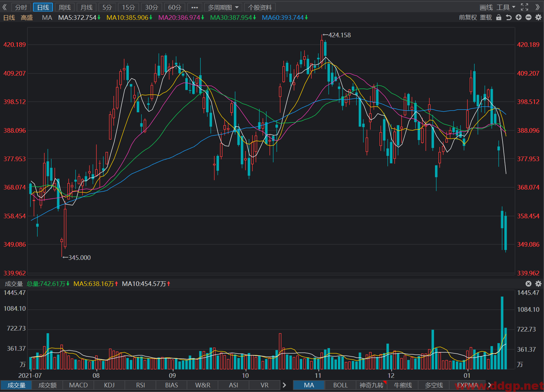Toggle fullscreen with the expand icon

525,7
